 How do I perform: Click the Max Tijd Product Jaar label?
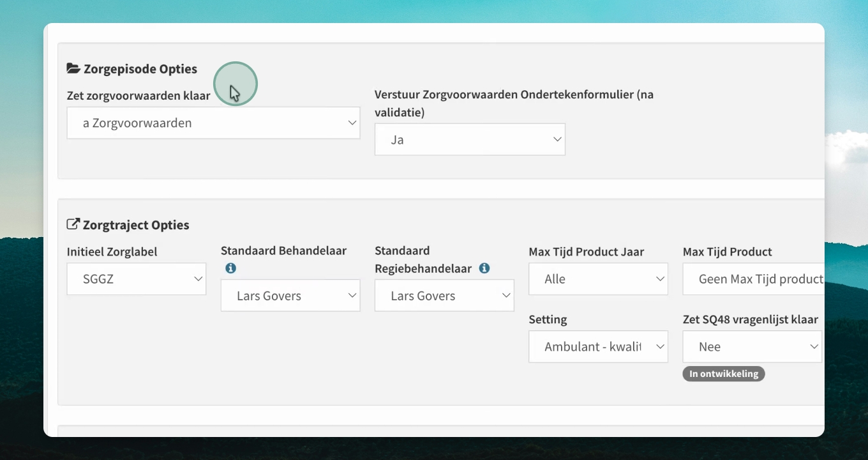click(587, 252)
